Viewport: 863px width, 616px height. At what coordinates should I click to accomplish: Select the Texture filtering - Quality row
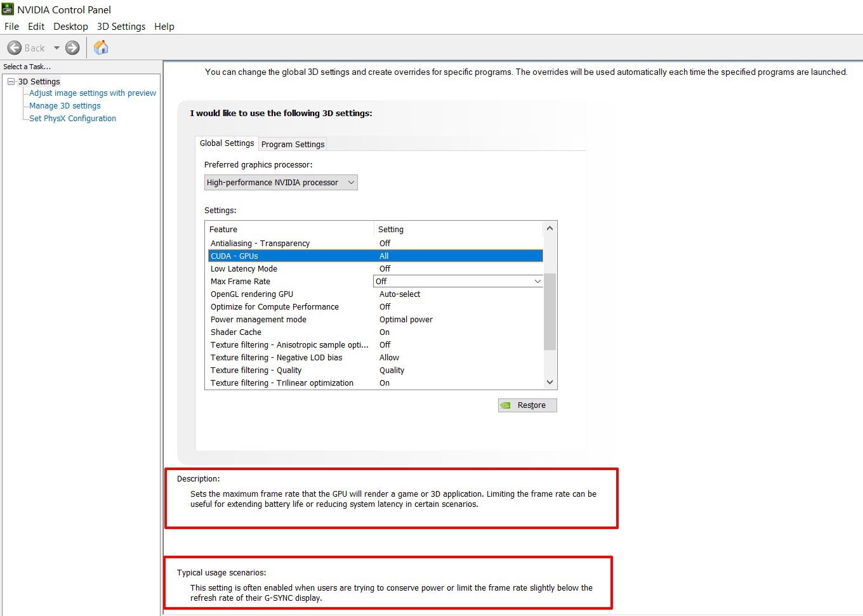[x=375, y=370]
